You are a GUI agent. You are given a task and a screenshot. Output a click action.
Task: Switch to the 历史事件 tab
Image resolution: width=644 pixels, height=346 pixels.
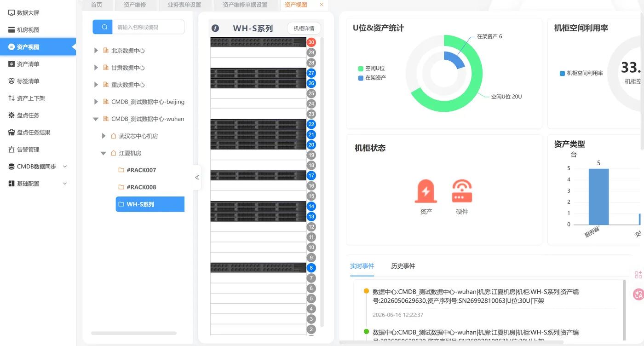pyautogui.click(x=403, y=266)
